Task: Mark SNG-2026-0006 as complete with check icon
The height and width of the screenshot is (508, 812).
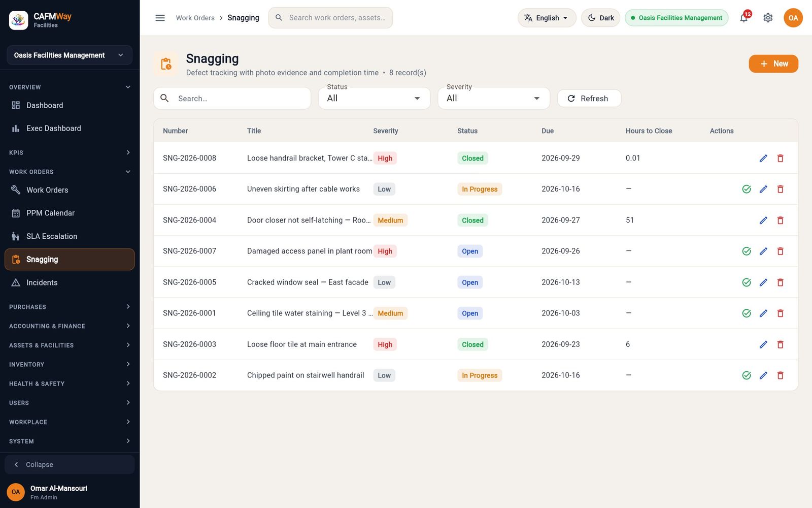Action: coord(747,189)
